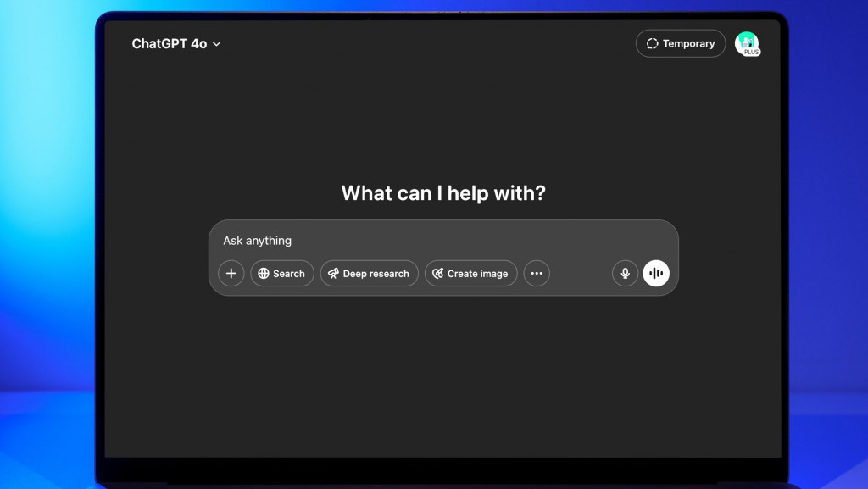Click the image icon in Create image

click(x=437, y=274)
